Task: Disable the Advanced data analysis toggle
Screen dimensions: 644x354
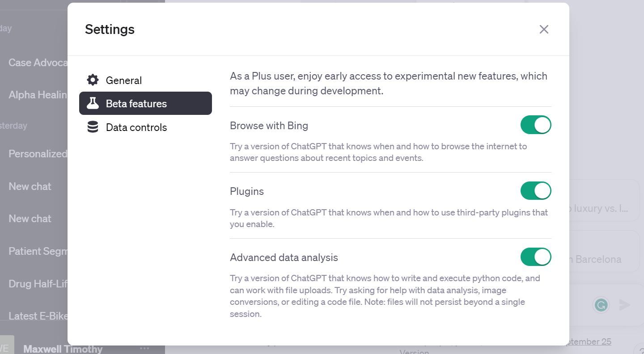Action: coord(535,257)
